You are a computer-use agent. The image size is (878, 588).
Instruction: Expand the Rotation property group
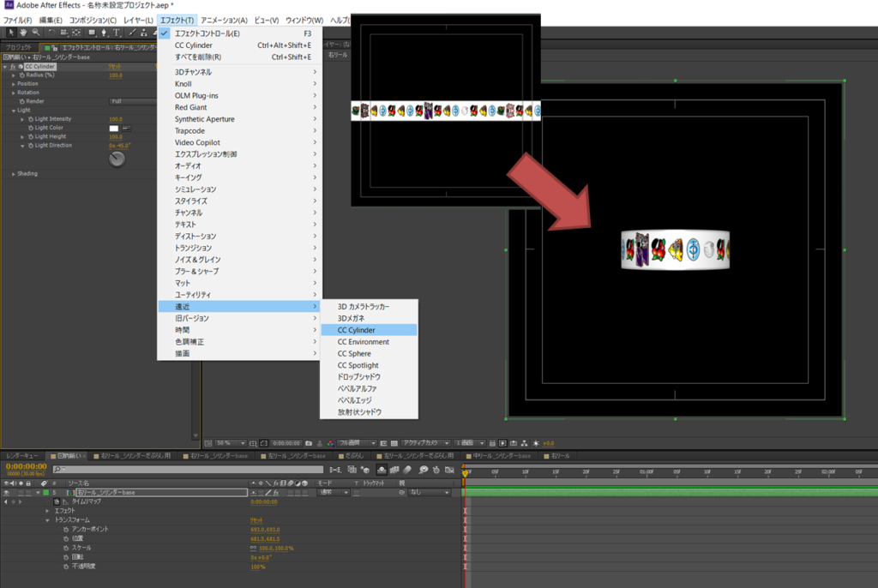pyautogui.click(x=14, y=93)
